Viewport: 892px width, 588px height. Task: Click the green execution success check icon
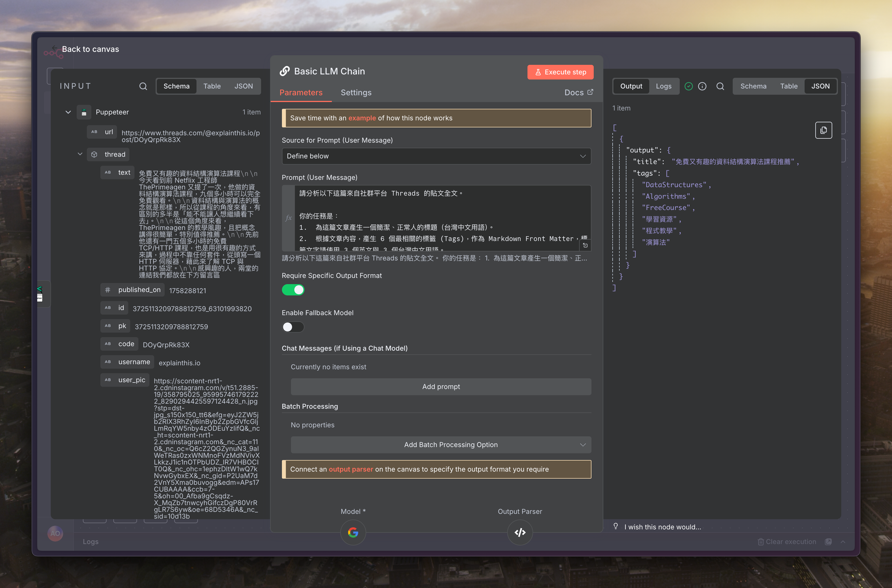click(688, 86)
